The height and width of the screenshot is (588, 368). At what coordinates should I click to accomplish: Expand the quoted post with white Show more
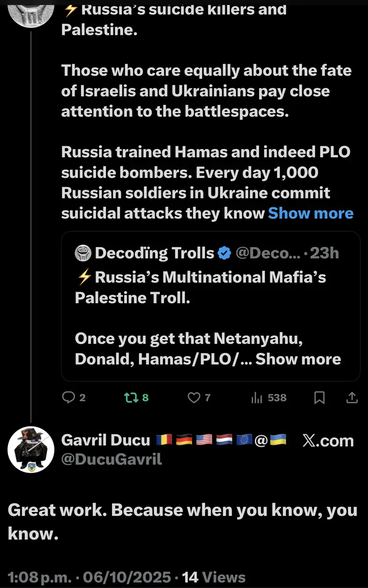pos(298,359)
